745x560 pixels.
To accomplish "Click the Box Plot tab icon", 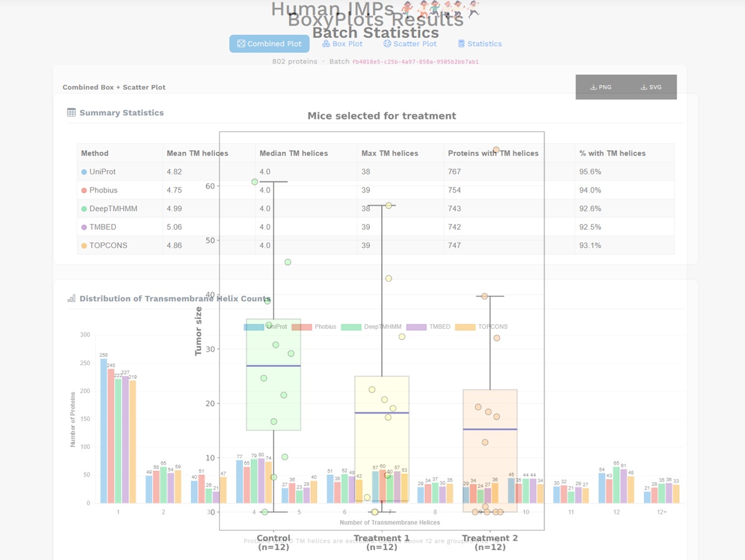I will (x=326, y=44).
